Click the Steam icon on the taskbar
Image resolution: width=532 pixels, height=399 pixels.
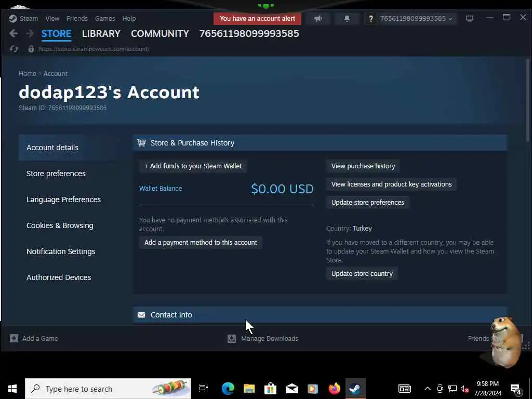tap(355, 389)
